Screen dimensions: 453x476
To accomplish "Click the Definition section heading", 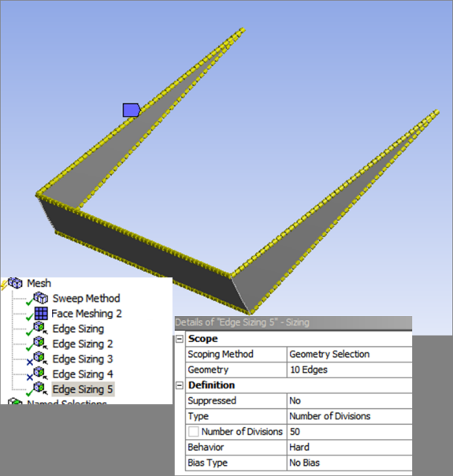I will point(211,385).
